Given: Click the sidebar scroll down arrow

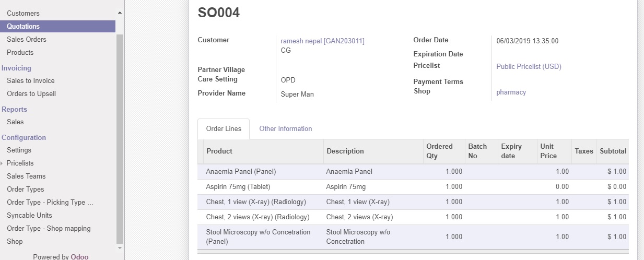Looking at the screenshot, I should pyautogui.click(x=120, y=247).
